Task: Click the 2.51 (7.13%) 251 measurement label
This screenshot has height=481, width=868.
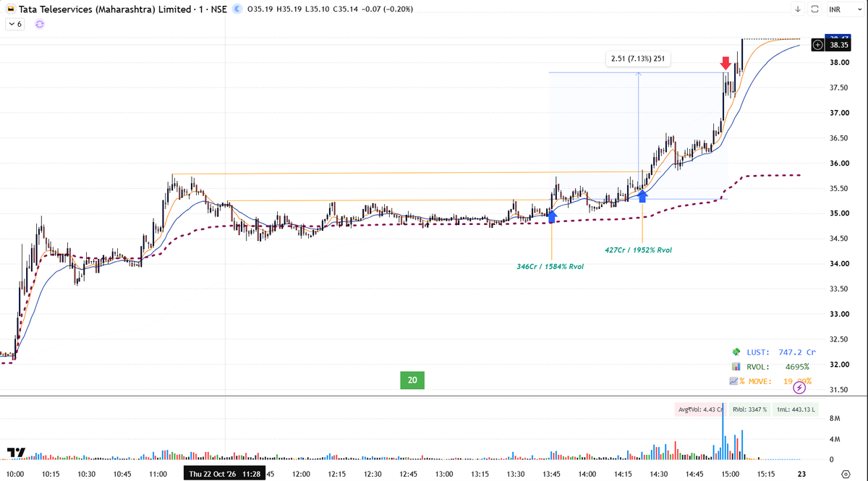Action: point(638,59)
